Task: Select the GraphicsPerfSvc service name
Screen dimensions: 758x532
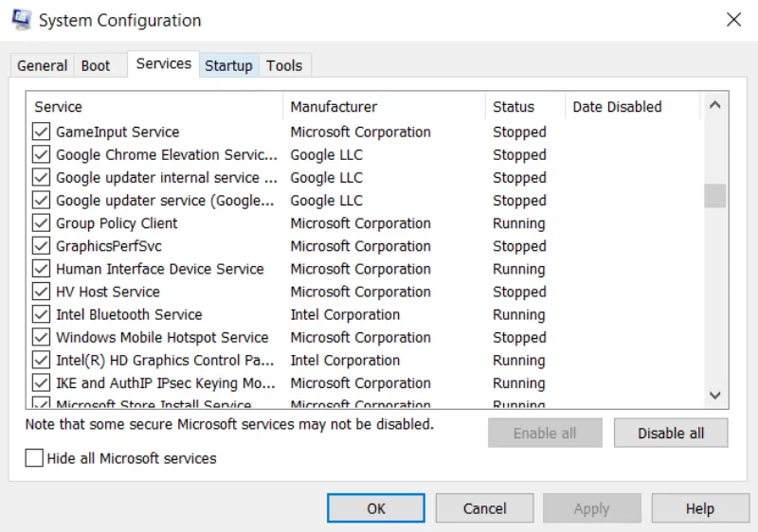Action: pyautogui.click(x=109, y=246)
